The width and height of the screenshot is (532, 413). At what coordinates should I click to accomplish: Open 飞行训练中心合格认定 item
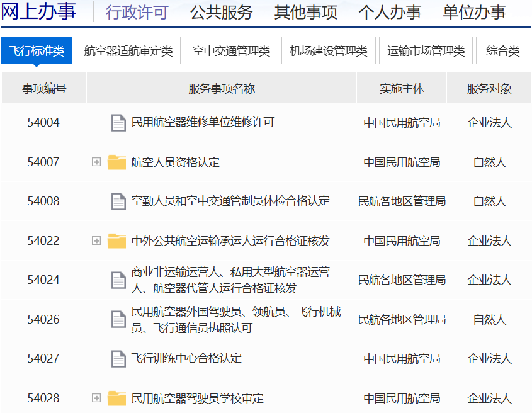point(186,359)
